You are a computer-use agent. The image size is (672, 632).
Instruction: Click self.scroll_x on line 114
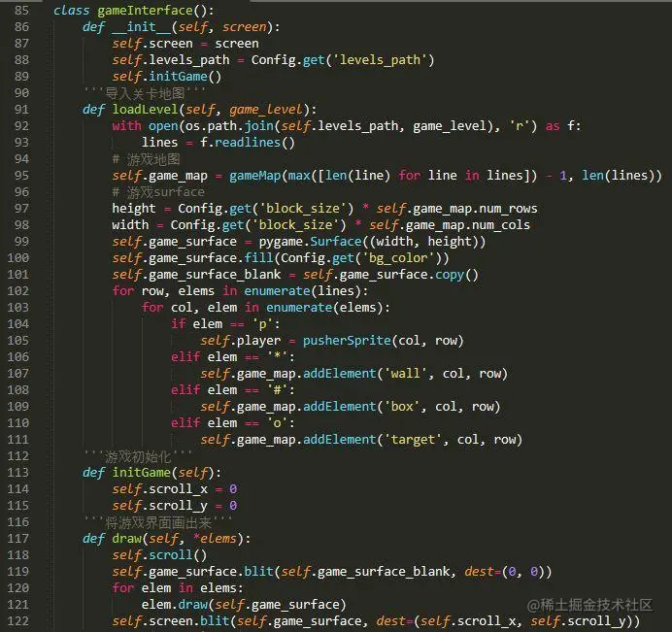tap(160, 489)
